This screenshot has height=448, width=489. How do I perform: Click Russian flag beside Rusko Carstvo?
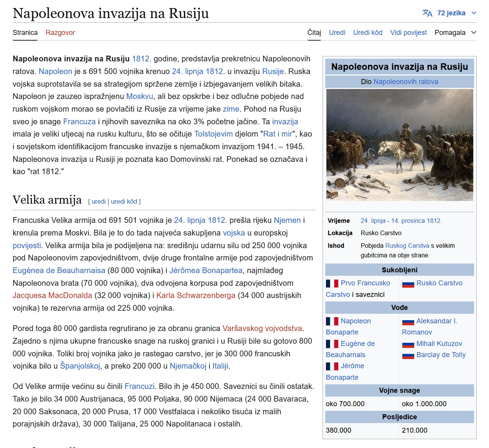(408, 283)
